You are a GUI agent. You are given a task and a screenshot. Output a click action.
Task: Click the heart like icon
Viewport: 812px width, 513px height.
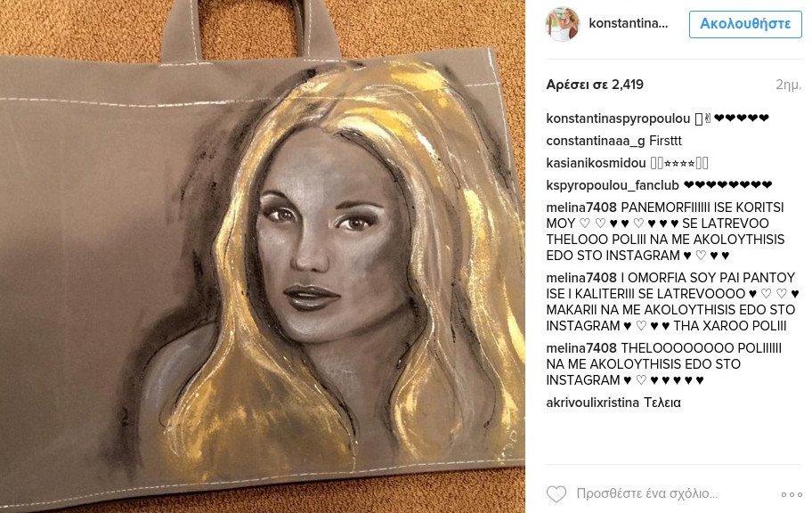[556, 493]
